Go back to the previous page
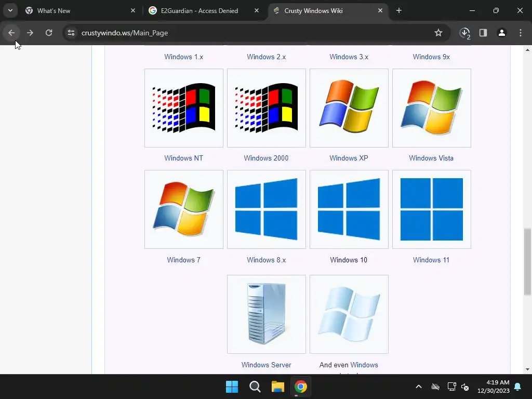This screenshot has width=532, height=399. tap(11, 33)
